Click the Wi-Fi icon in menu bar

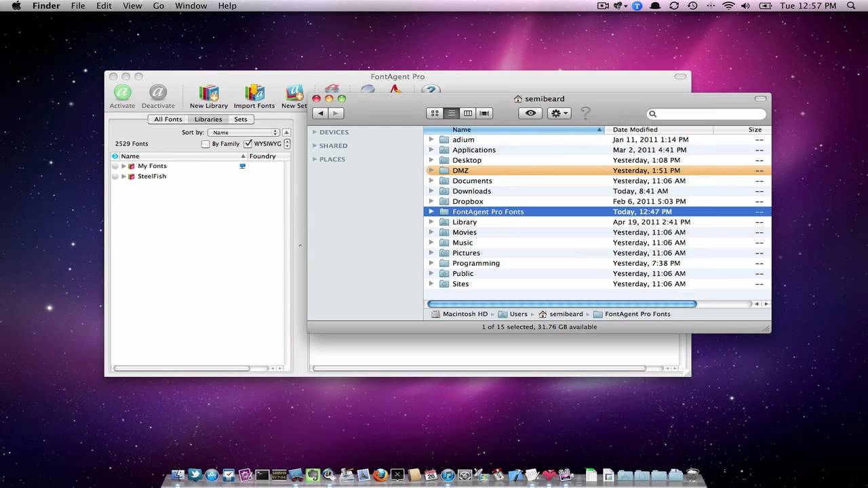[x=729, y=5]
